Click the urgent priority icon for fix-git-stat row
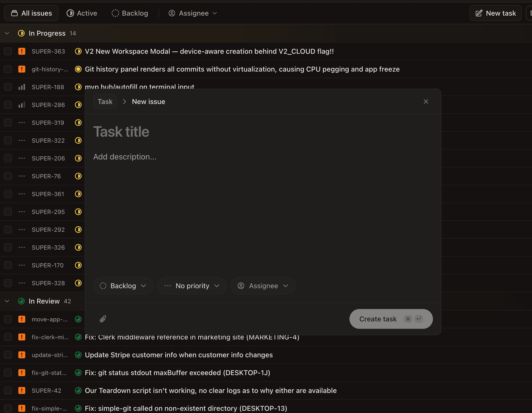This screenshot has width=532, height=413. coord(22,373)
